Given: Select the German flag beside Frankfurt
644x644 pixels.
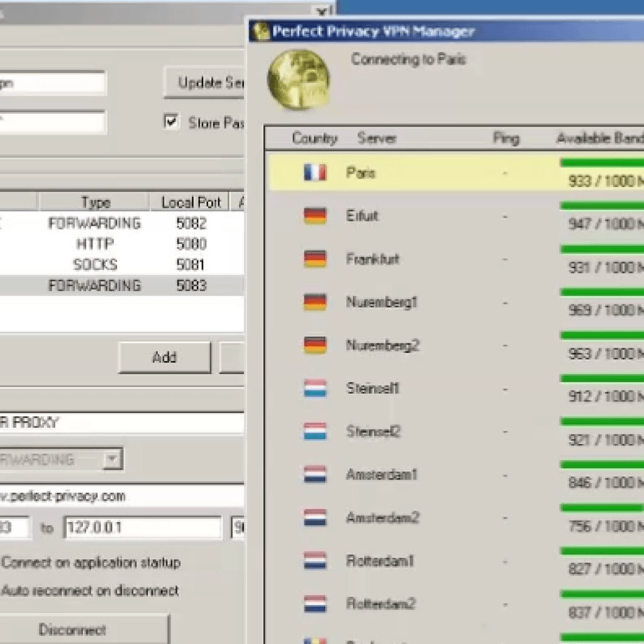Looking at the screenshot, I should 315,258.
